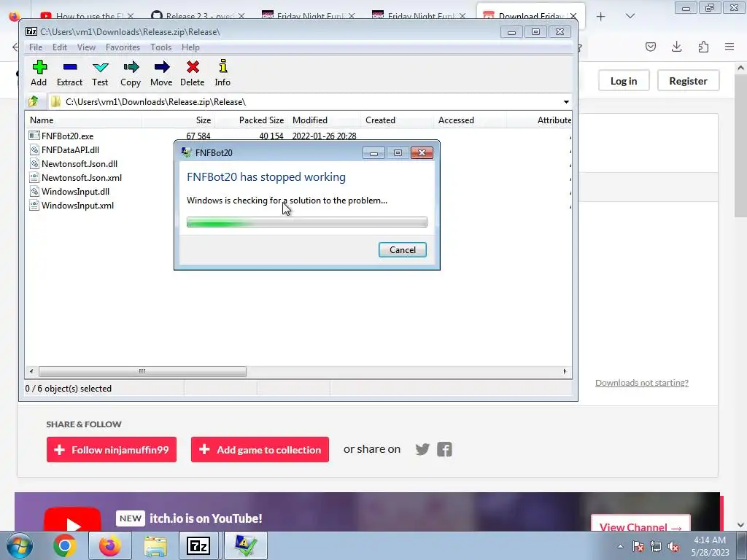Image resolution: width=747 pixels, height=560 pixels.
Task: Select Newtonsoft.Json.xml file
Action: point(82,178)
